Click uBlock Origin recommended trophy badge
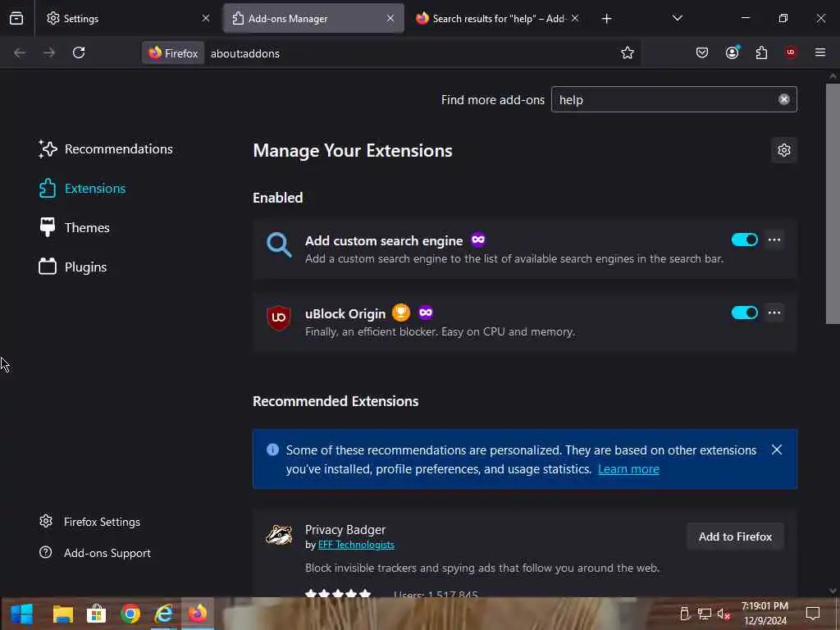The image size is (840, 630). tap(400, 313)
